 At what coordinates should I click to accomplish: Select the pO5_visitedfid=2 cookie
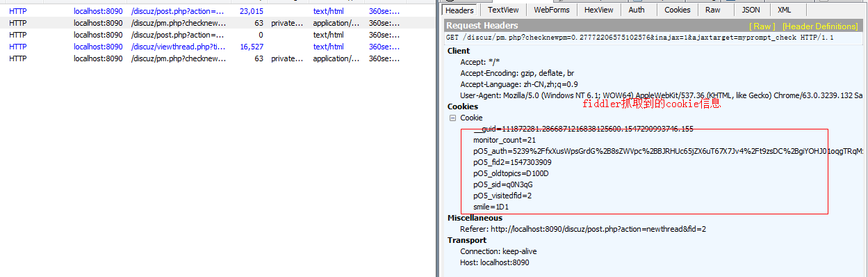502,196
